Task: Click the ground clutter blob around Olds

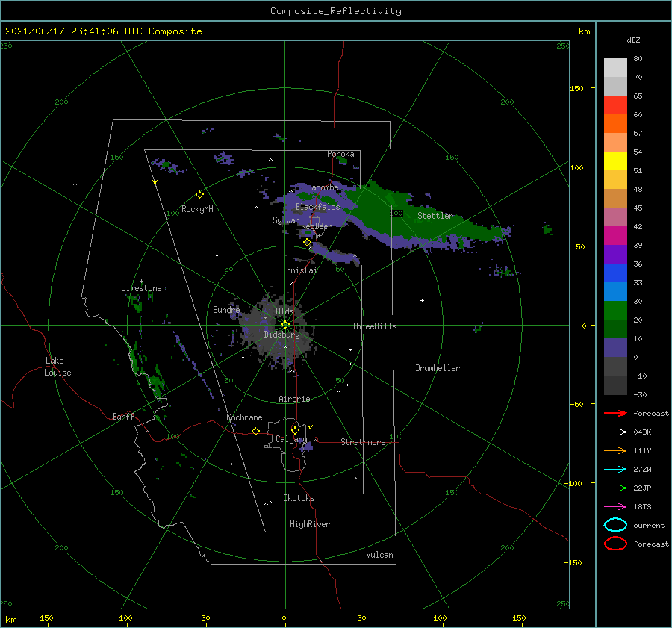Action: point(278,330)
